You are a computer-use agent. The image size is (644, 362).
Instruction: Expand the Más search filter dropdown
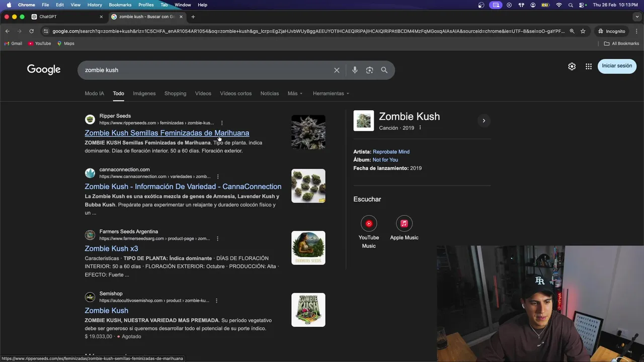[295, 94]
